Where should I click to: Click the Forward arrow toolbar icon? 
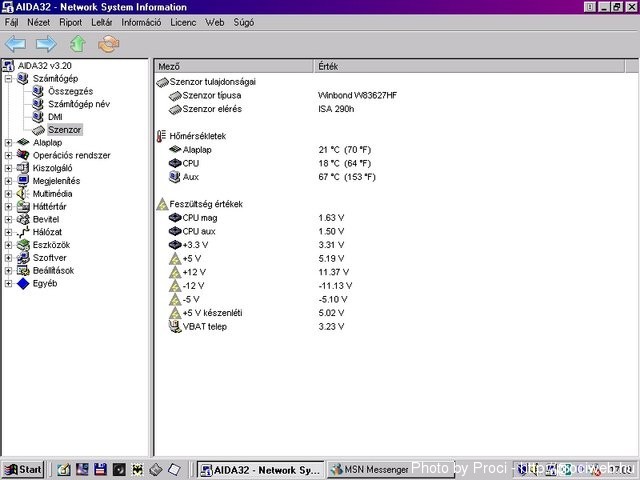coord(46,44)
